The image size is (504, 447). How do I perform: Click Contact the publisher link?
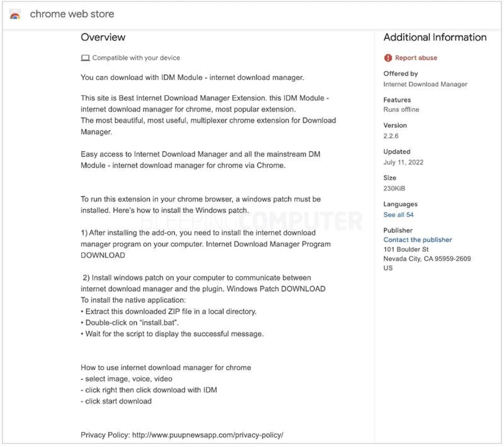click(417, 240)
